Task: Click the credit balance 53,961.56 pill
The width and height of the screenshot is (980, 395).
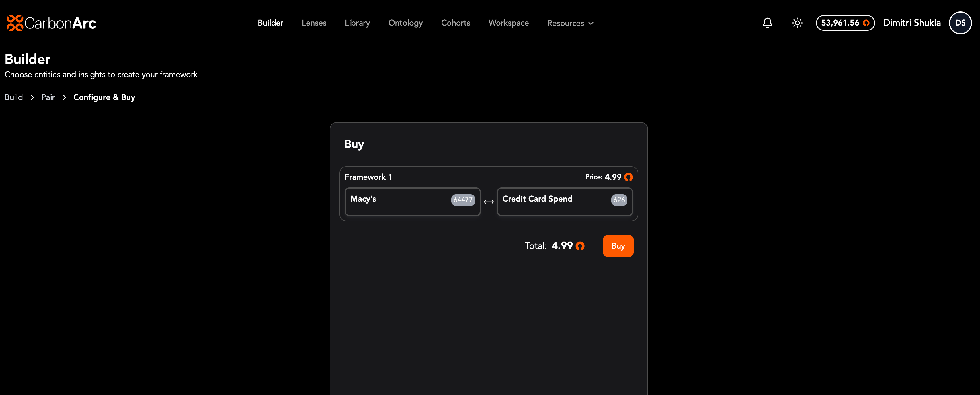Action: [x=845, y=23]
